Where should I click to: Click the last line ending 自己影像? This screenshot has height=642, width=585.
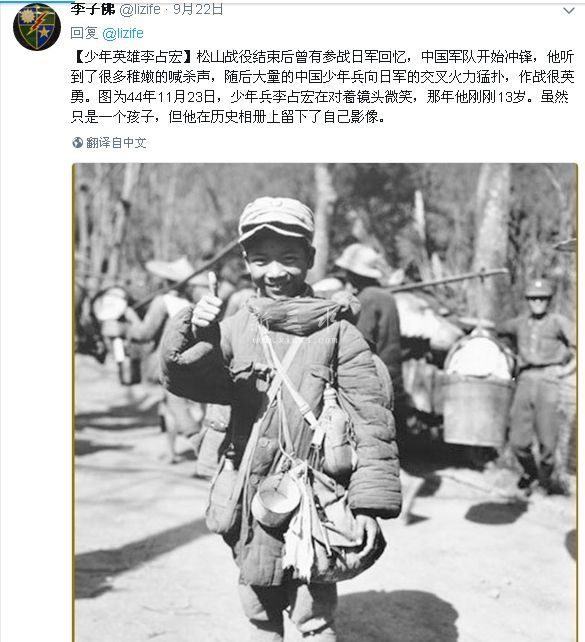(x=228, y=117)
